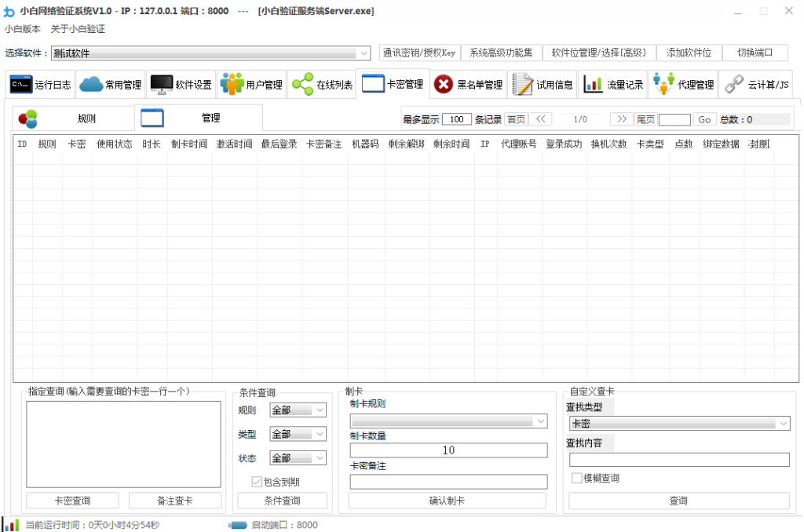Open the 运行日志 panel
This screenshot has height=532, width=804.
[x=40, y=84]
